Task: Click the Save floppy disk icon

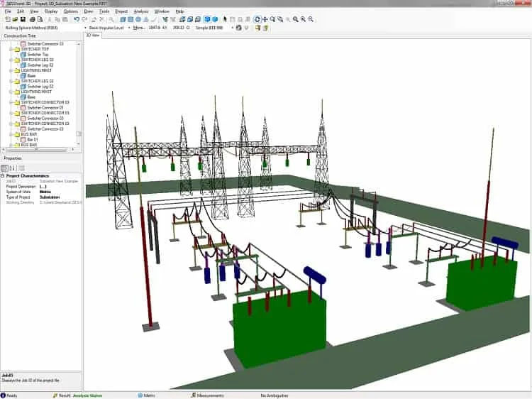Action: pyautogui.click(x=23, y=19)
